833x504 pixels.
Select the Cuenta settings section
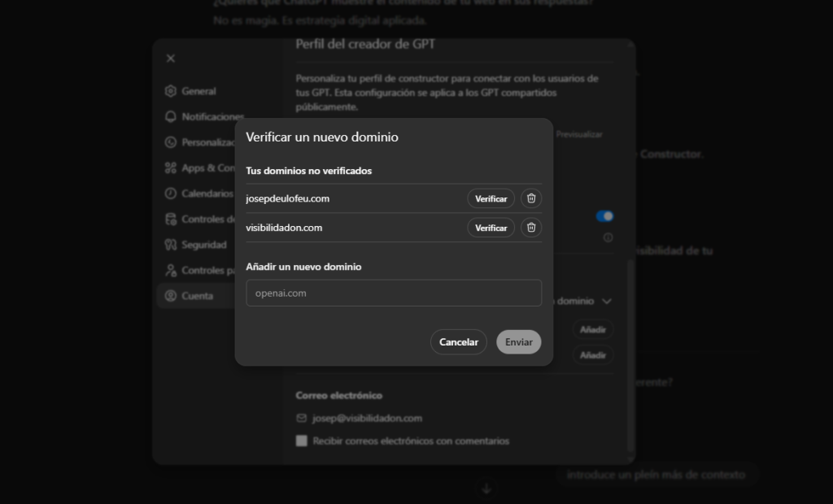pos(197,296)
